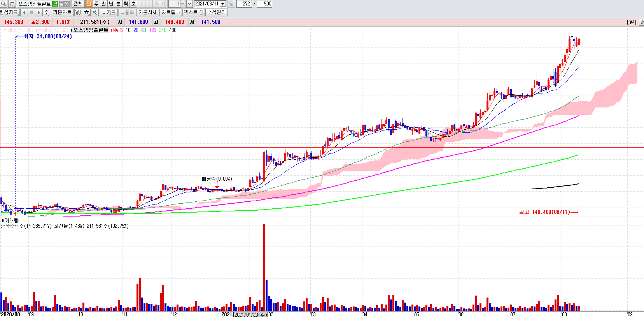This screenshot has width=644, height=317.
Task: Switch chart to tick (틱) candles
Action: pos(126,4)
